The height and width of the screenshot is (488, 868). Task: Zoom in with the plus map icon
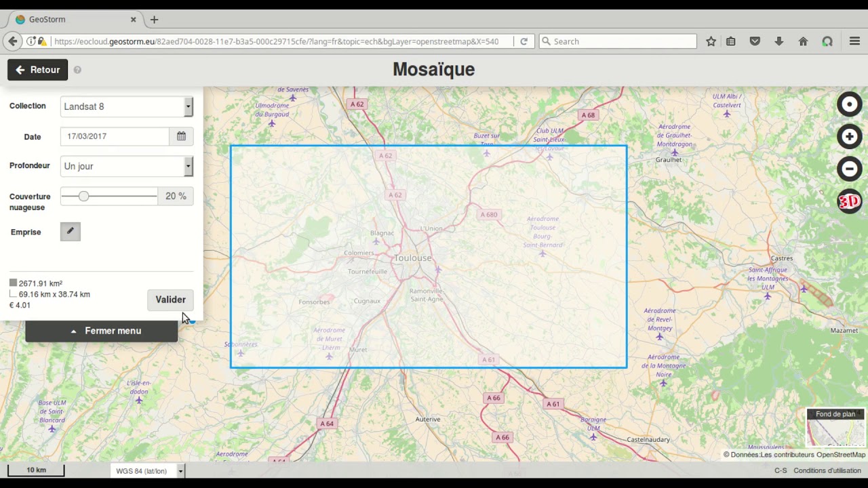[849, 136]
